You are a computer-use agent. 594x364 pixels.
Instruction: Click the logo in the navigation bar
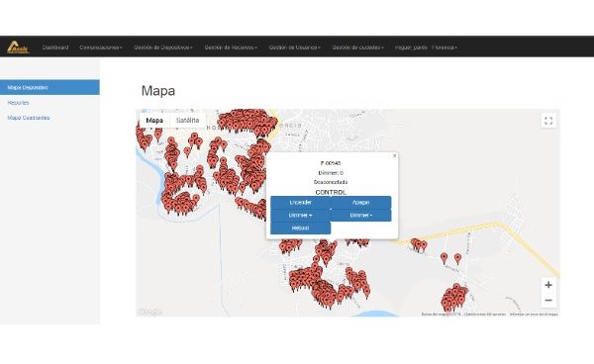point(18,46)
